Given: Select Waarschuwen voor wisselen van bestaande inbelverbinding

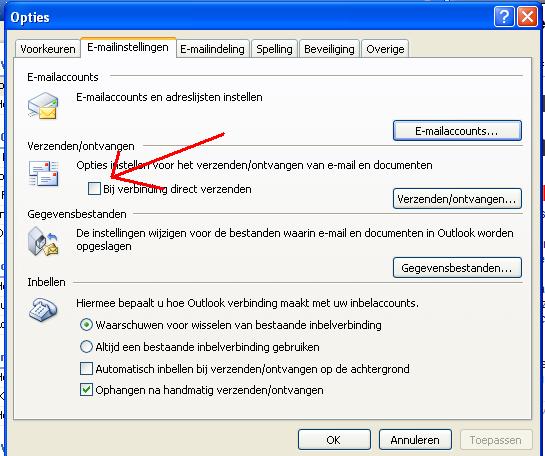Looking at the screenshot, I should [x=86, y=325].
